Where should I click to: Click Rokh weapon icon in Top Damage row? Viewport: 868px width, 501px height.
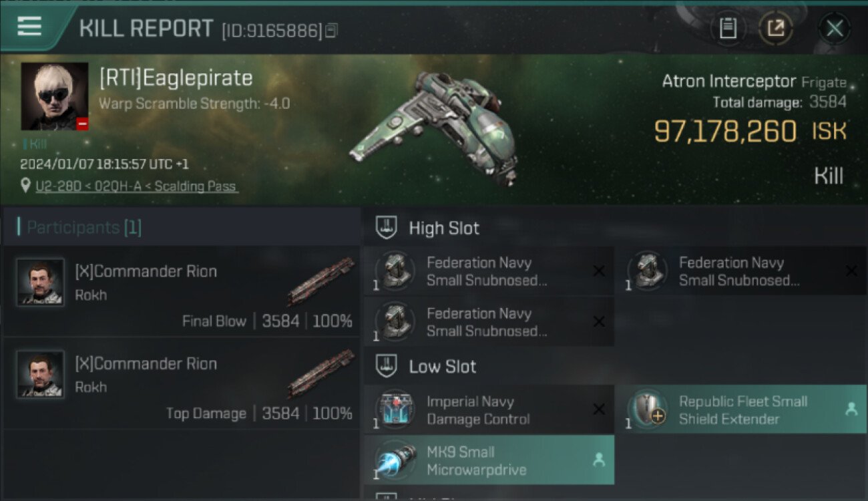coord(321,373)
